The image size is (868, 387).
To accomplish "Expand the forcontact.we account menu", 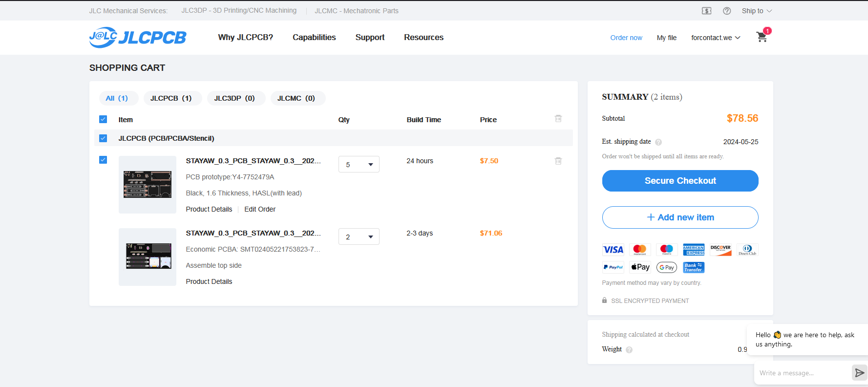I will click(x=716, y=38).
